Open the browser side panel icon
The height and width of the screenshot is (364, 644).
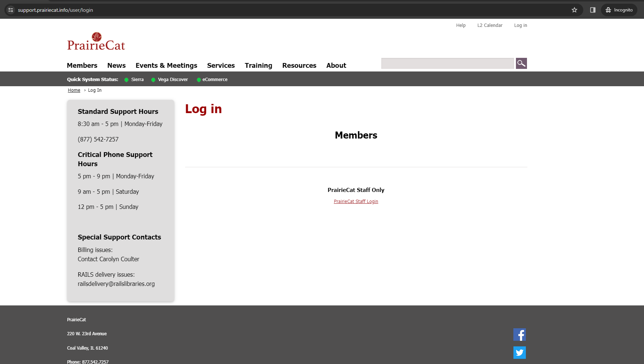click(x=593, y=10)
